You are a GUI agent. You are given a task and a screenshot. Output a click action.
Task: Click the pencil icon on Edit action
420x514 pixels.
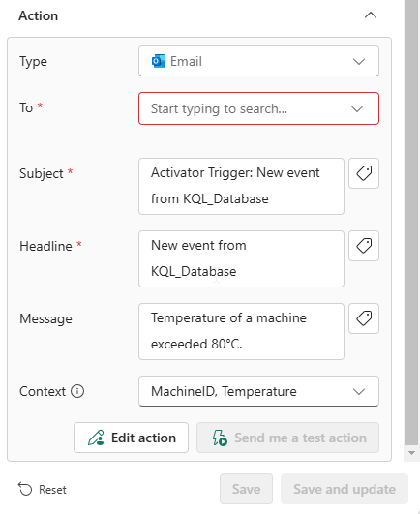(x=96, y=438)
